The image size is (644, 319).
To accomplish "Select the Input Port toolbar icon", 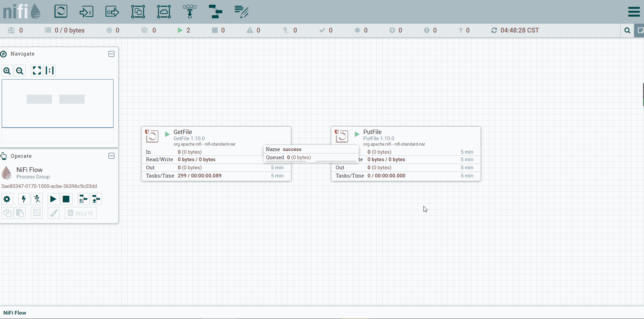I will [x=86, y=12].
